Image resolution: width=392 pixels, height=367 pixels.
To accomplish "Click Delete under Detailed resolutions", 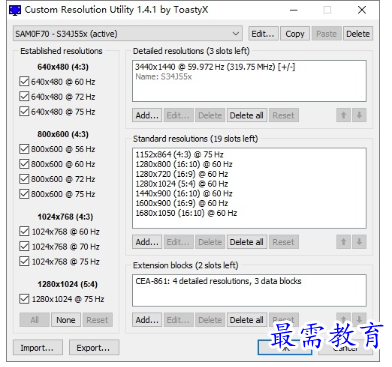I will 210,115.
